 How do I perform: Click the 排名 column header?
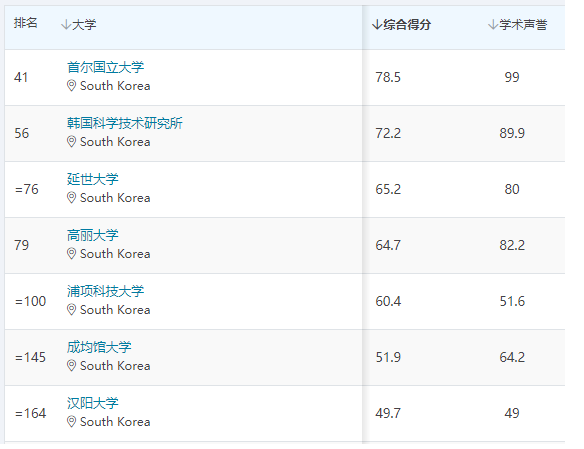click(x=26, y=23)
